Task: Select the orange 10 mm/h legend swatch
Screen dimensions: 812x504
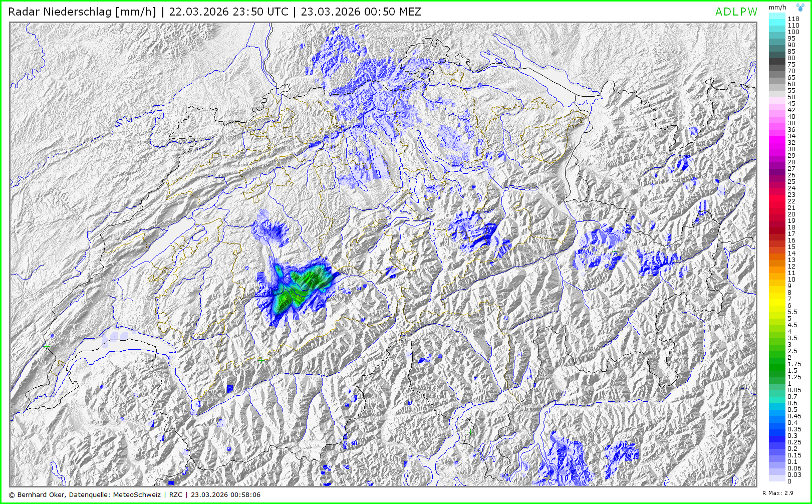Action: (x=777, y=279)
